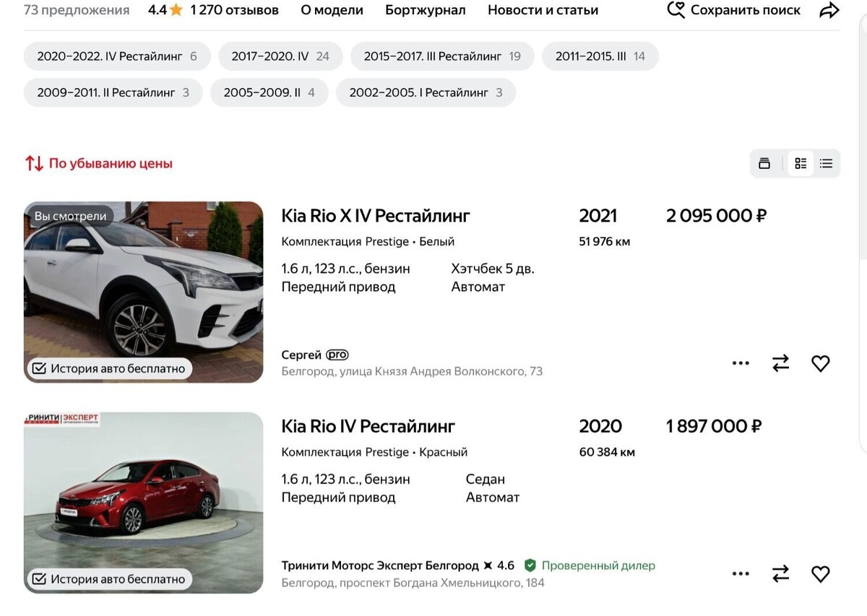Image resolution: width=867 pixels, height=616 pixels.
Task: Open the red Kia Rio sedan photo thumbnail
Action: [144, 503]
